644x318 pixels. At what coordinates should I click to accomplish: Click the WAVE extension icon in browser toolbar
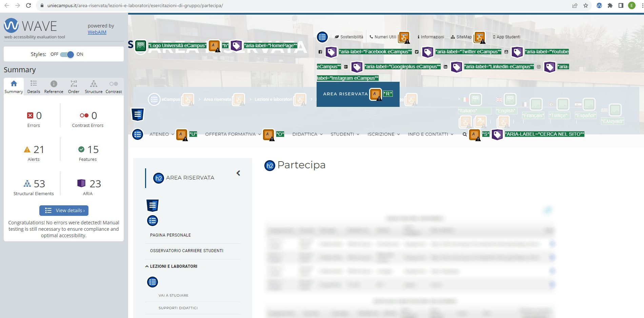click(x=599, y=5)
